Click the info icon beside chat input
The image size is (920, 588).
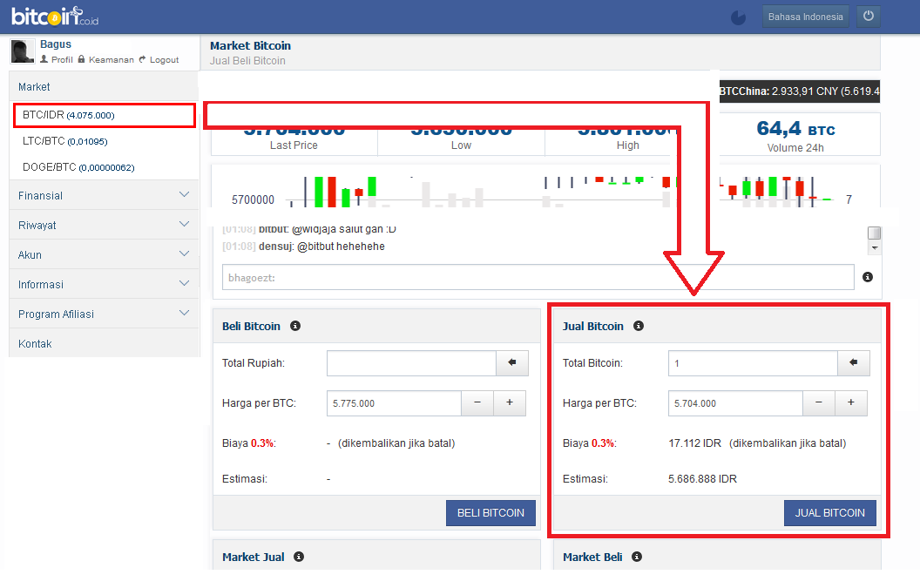[868, 277]
